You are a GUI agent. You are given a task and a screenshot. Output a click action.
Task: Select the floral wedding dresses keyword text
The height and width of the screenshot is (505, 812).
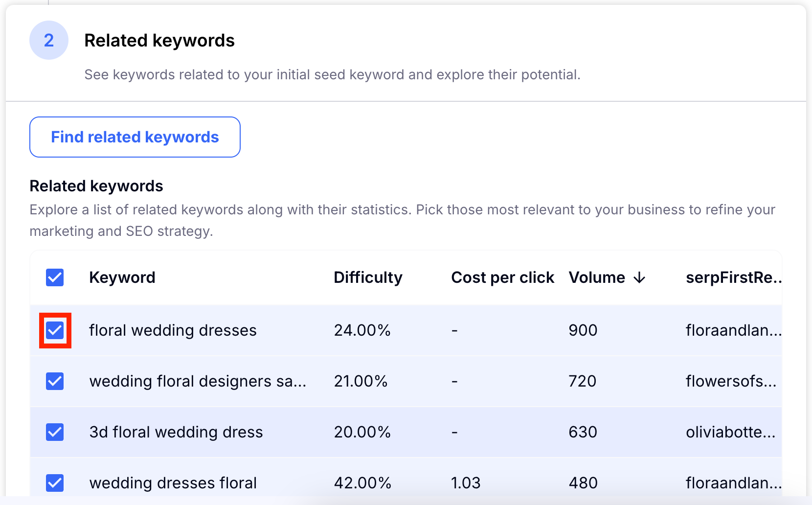click(x=173, y=330)
